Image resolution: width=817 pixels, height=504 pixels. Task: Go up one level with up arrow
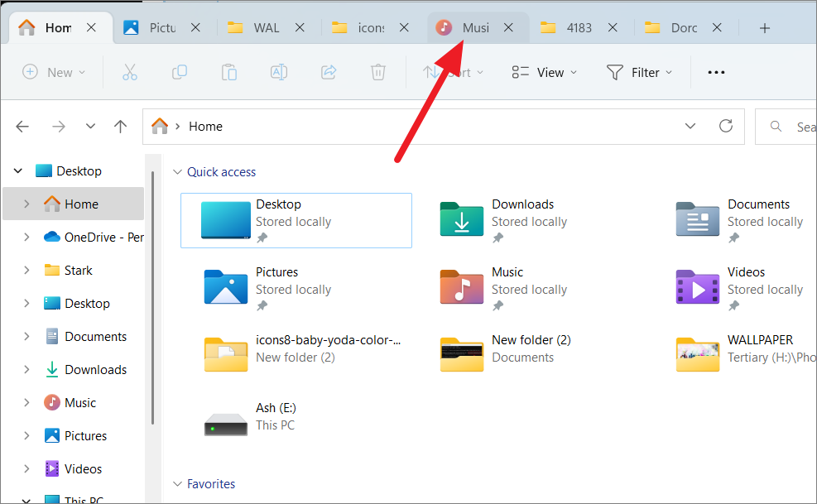point(120,126)
